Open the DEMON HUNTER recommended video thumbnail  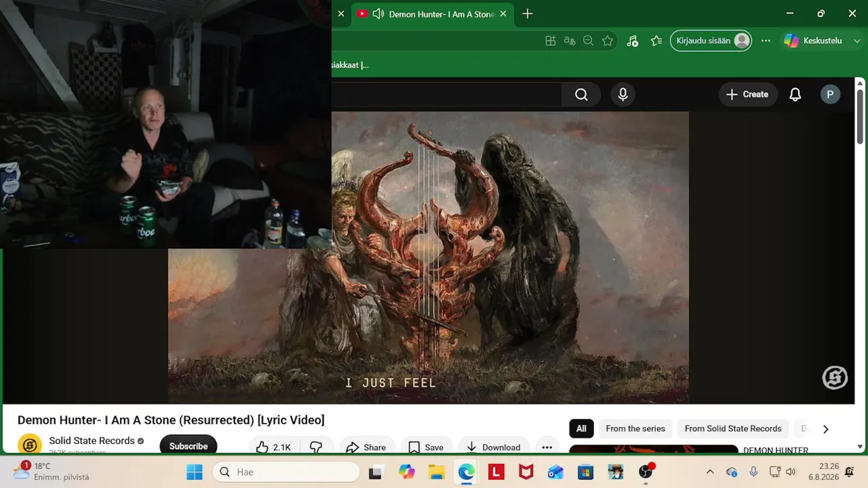click(653, 449)
